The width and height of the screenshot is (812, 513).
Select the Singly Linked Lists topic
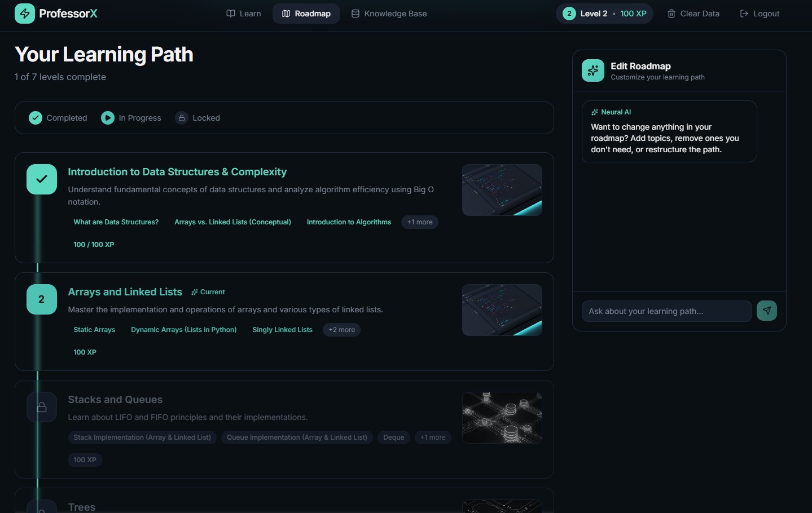[x=283, y=330]
